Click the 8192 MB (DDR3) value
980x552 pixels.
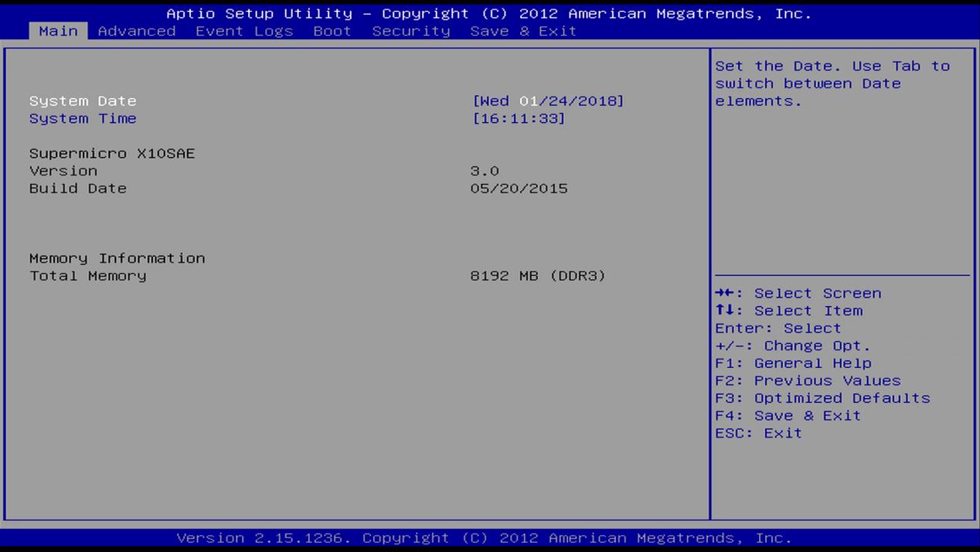(x=538, y=276)
